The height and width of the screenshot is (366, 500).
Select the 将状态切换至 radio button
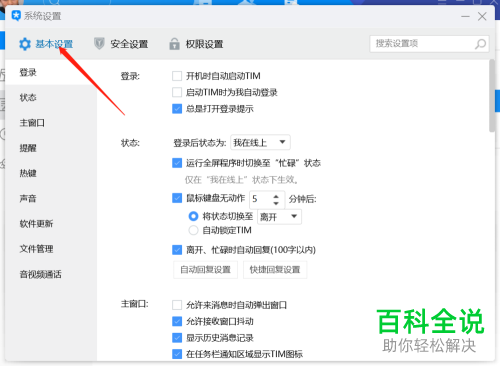click(x=193, y=216)
